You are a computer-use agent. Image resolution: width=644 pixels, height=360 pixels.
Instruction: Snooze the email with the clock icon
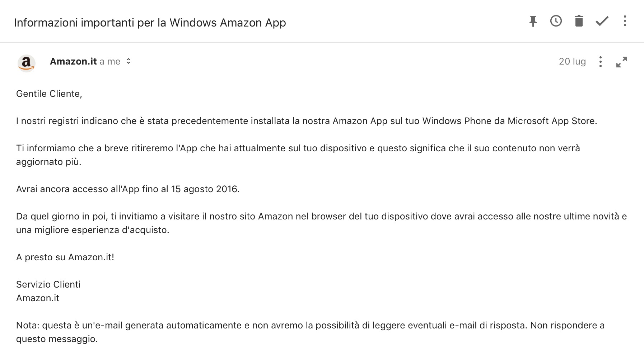[x=556, y=21]
